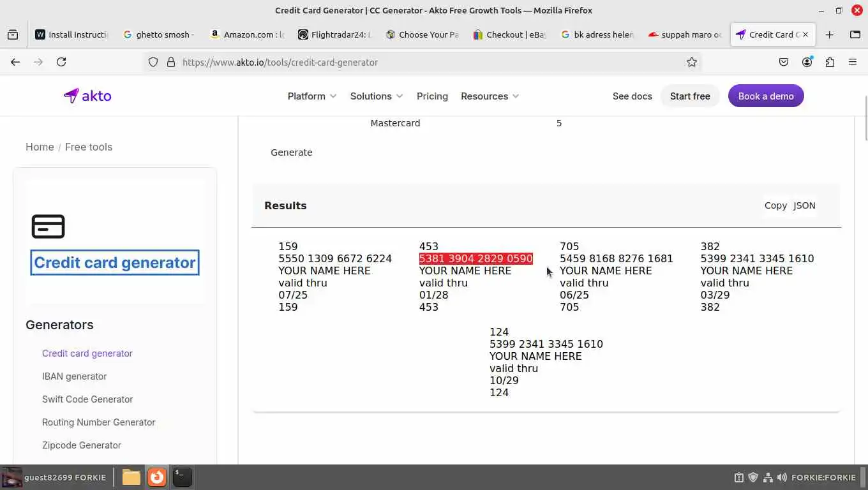Reload the current page
This screenshot has height=490, width=868.
pyautogui.click(x=61, y=62)
